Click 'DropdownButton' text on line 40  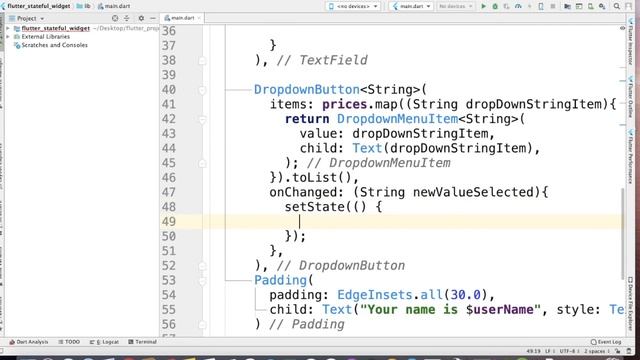tap(307, 90)
